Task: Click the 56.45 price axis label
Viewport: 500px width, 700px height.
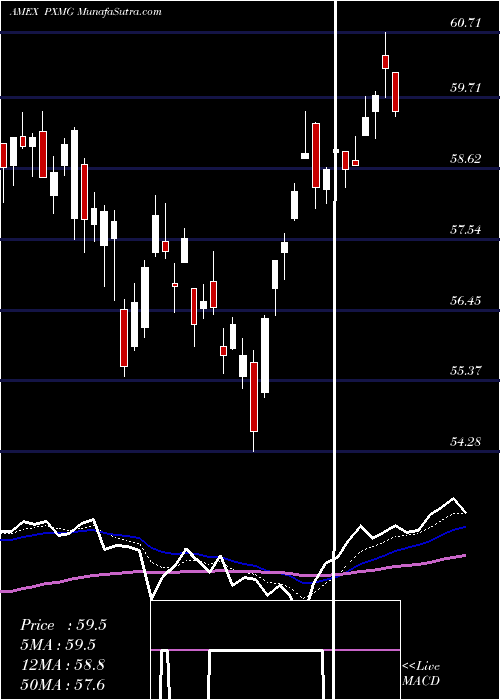Action: coord(466,300)
